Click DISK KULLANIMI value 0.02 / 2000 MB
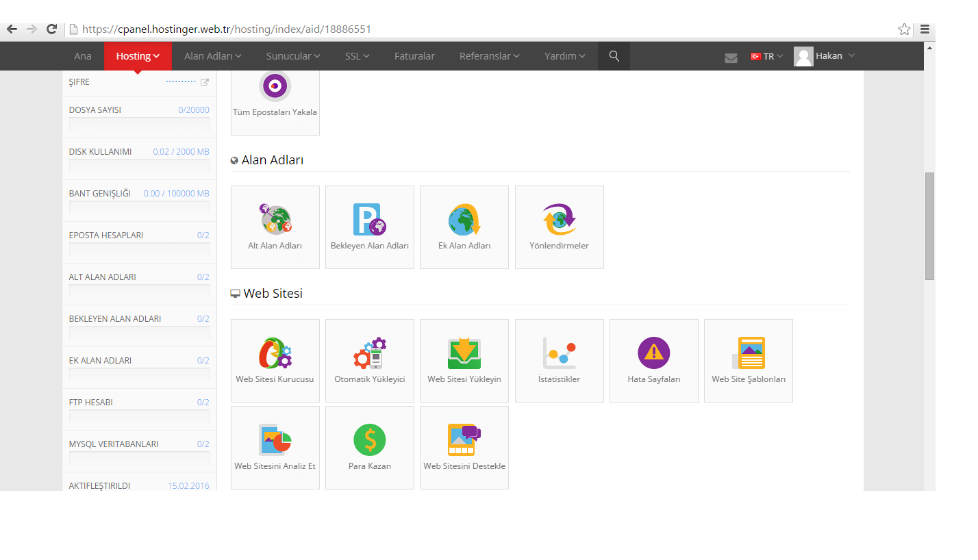 click(x=181, y=151)
